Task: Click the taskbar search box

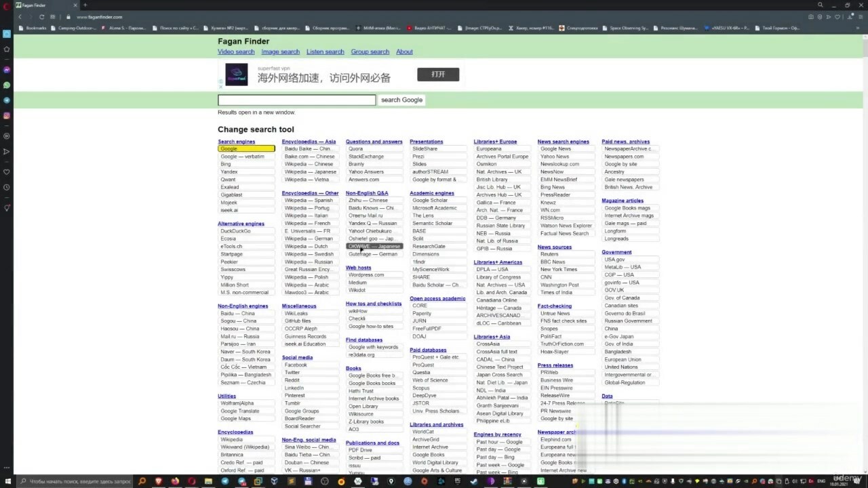Action: click(75, 481)
